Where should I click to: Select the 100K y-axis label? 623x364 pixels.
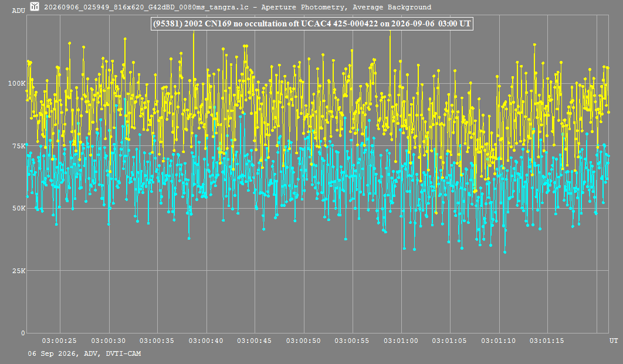coord(16,83)
